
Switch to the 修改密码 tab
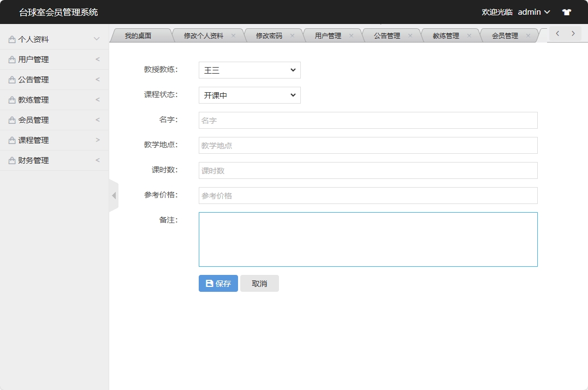[270, 34]
